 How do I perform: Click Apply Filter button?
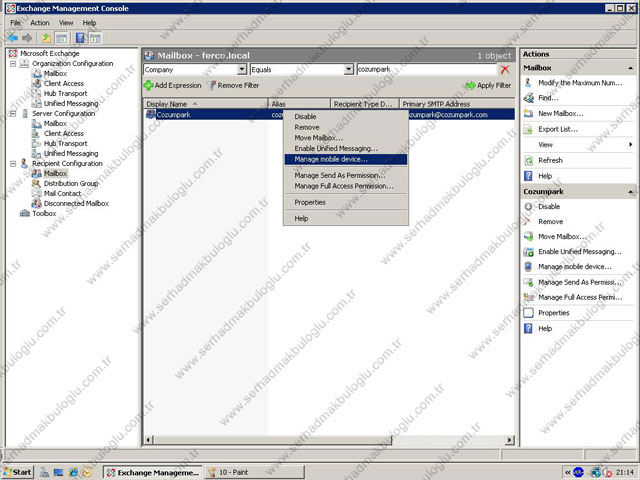[489, 86]
